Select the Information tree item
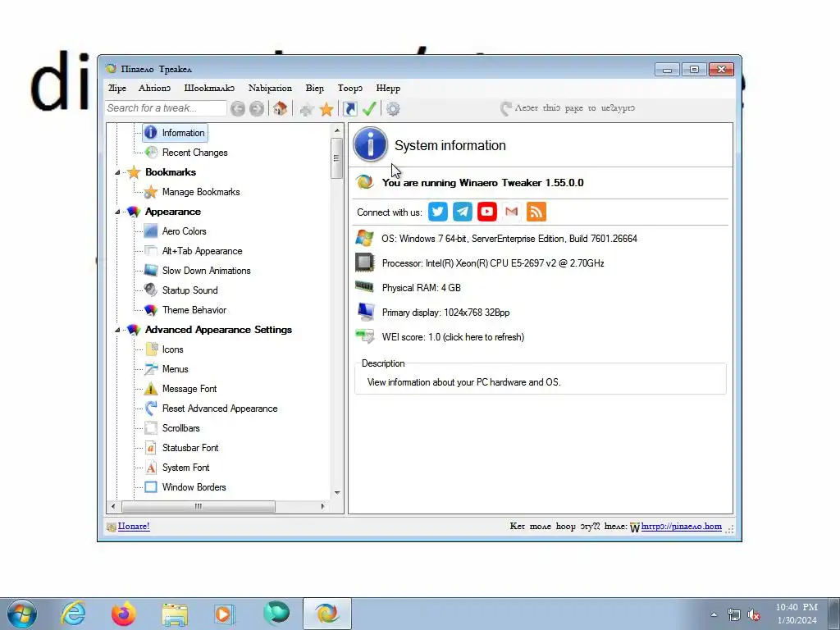Screen dimensions: 840x630 [175, 133]
